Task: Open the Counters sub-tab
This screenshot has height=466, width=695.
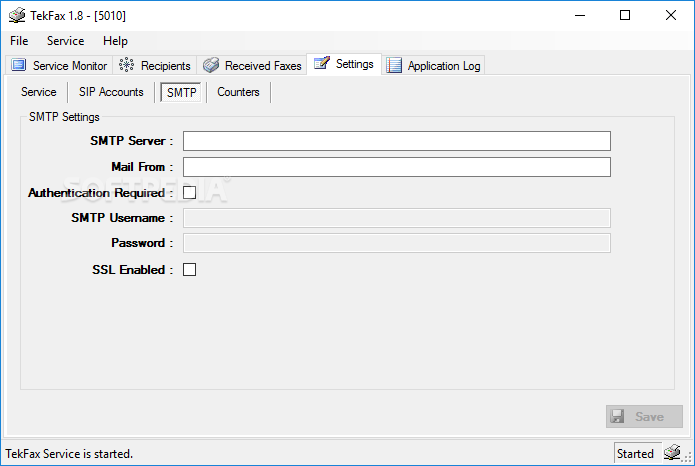Action: (238, 92)
